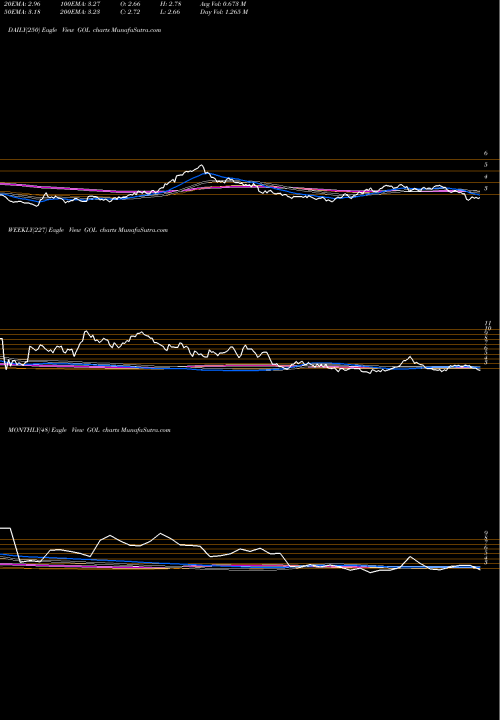Click the 200EMA: 3.23 value
Image resolution: width=500 pixels, height=720 pixels.
point(80,12)
